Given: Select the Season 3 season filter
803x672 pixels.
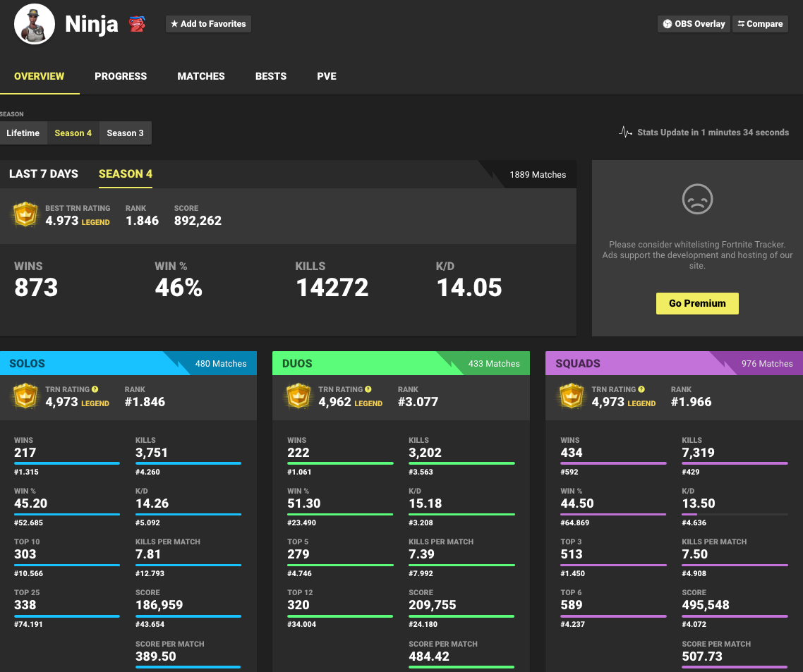Looking at the screenshot, I should coord(125,133).
